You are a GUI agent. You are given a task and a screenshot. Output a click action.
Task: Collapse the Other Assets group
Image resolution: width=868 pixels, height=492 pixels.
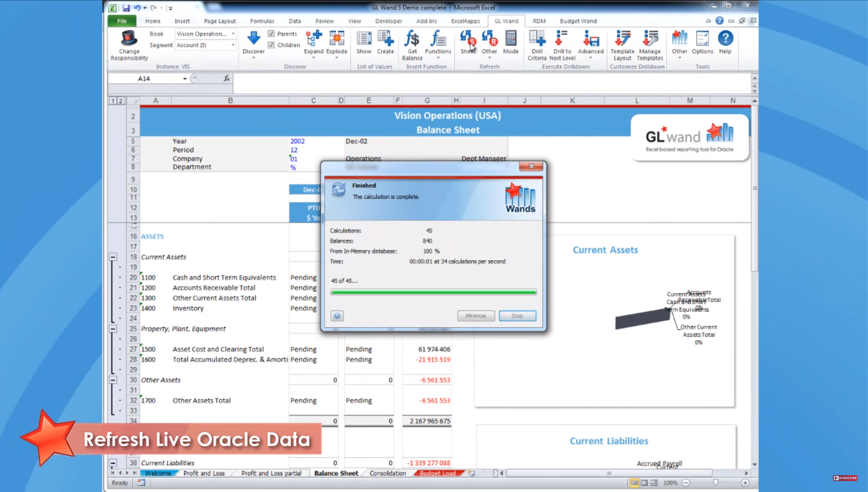[113, 380]
